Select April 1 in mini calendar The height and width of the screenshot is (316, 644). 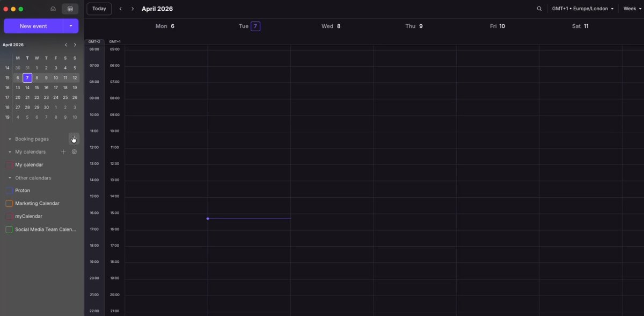(x=36, y=68)
